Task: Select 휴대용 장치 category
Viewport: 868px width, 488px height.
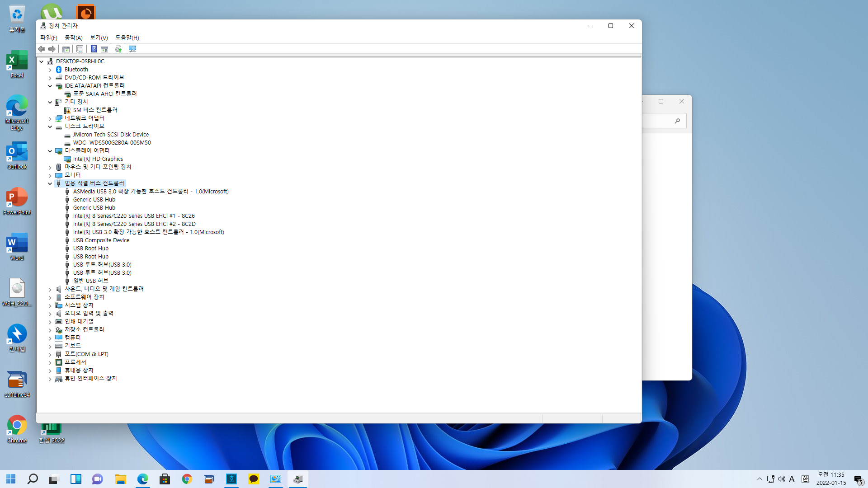Action: click(79, 371)
